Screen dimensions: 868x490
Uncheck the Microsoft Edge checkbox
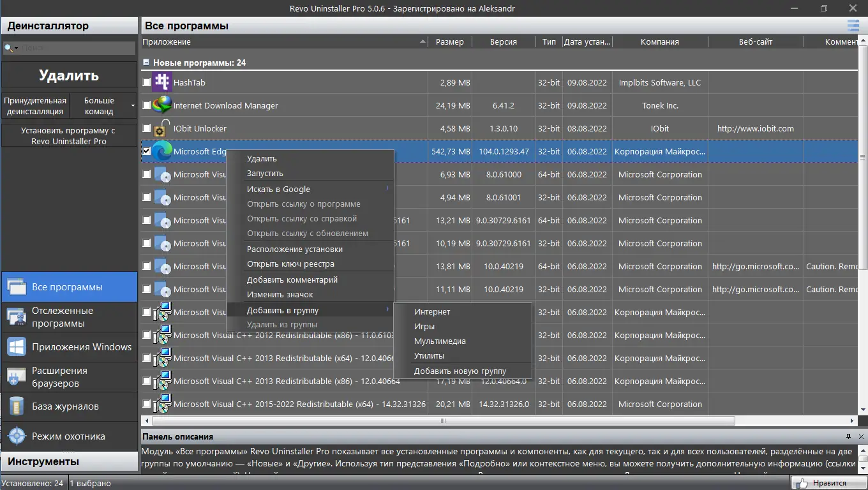click(x=147, y=151)
